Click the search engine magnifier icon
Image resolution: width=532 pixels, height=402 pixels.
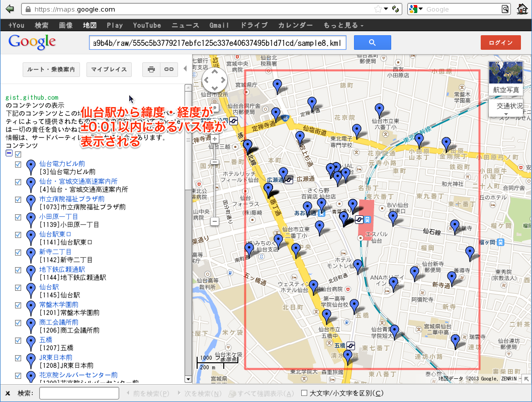tap(505, 9)
